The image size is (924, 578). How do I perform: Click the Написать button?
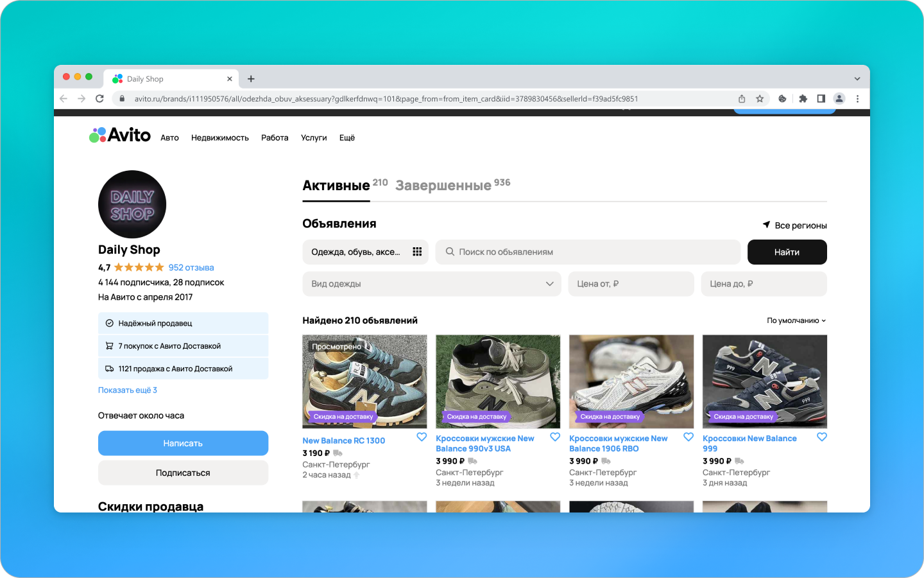coord(183,443)
